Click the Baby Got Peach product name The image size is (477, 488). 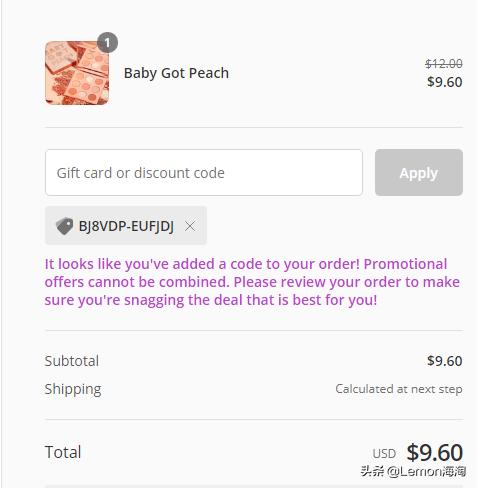point(176,73)
